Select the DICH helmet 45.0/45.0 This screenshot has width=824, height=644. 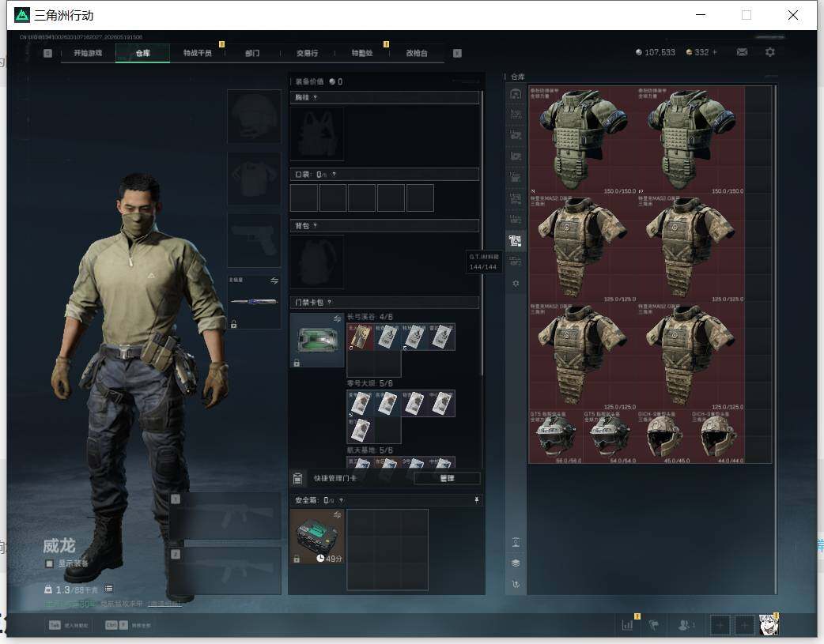[663, 436]
